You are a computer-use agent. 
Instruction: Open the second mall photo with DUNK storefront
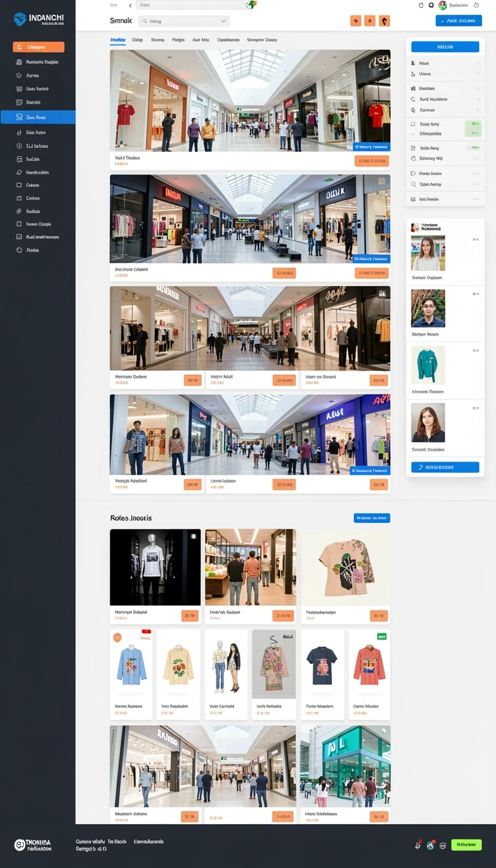click(x=250, y=219)
